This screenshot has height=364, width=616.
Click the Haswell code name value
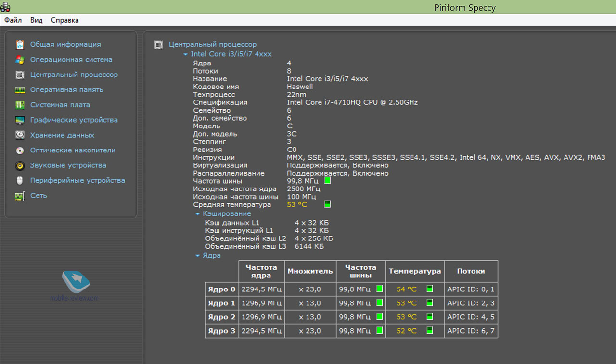pos(300,87)
